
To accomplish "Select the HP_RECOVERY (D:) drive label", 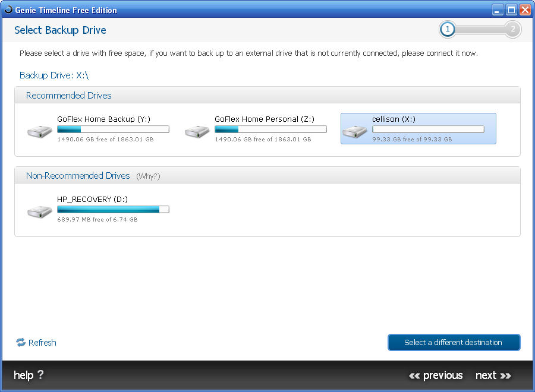I will click(93, 199).
